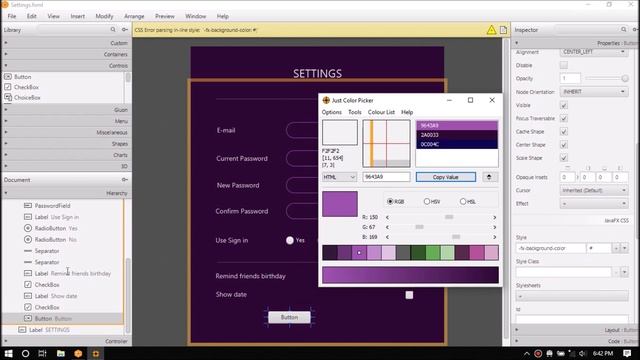Image resolution: width=640 pixels, height=360 pixels.
Task: Click the Style property -fx-background-color field
Action: tap(551, 248)
